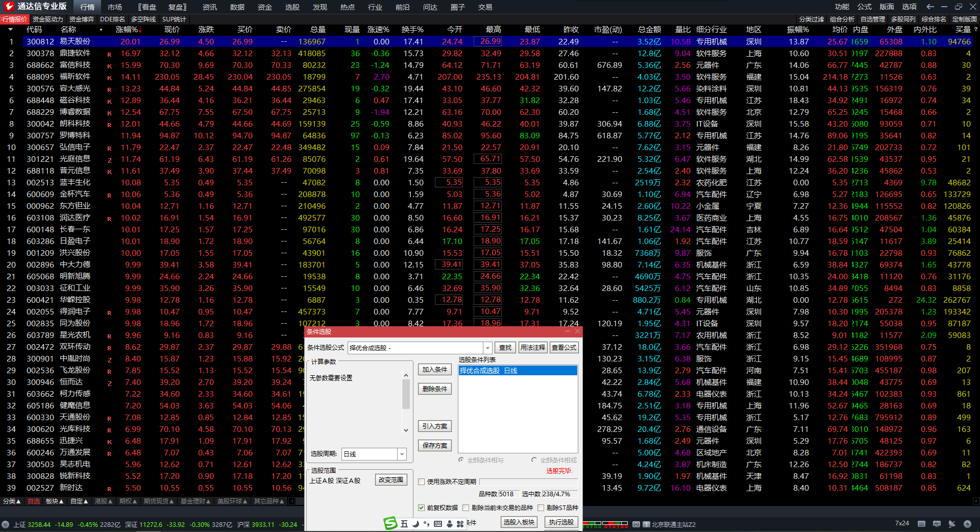Enable 剔除ST品种 checkbox

point(541,507)
